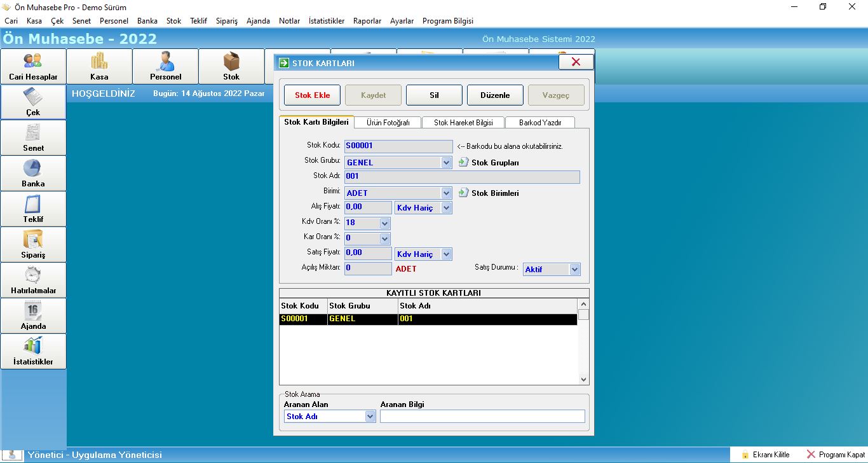Click the Stok Adı input field
Viewport: 868px width, 463px height.
pos(462,177)
